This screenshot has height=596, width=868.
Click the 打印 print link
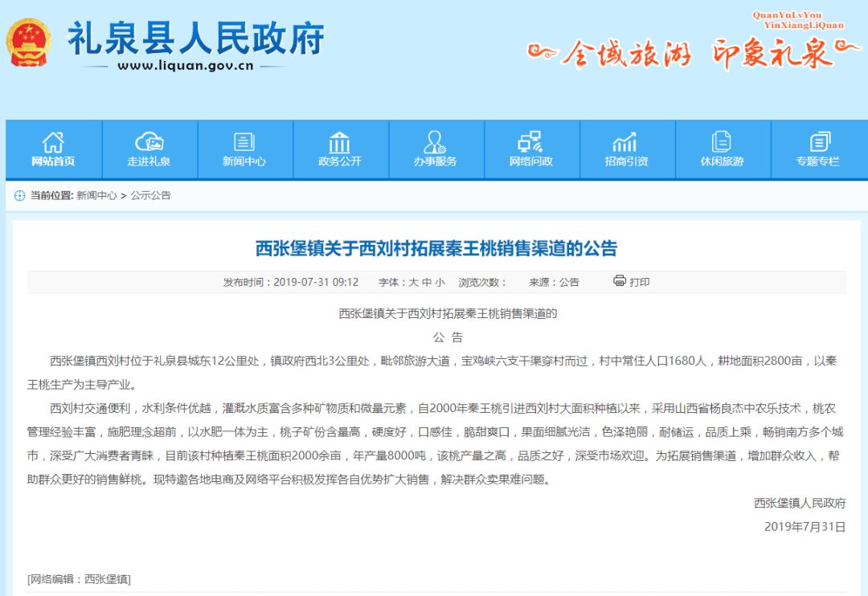(x=640, y=282)
